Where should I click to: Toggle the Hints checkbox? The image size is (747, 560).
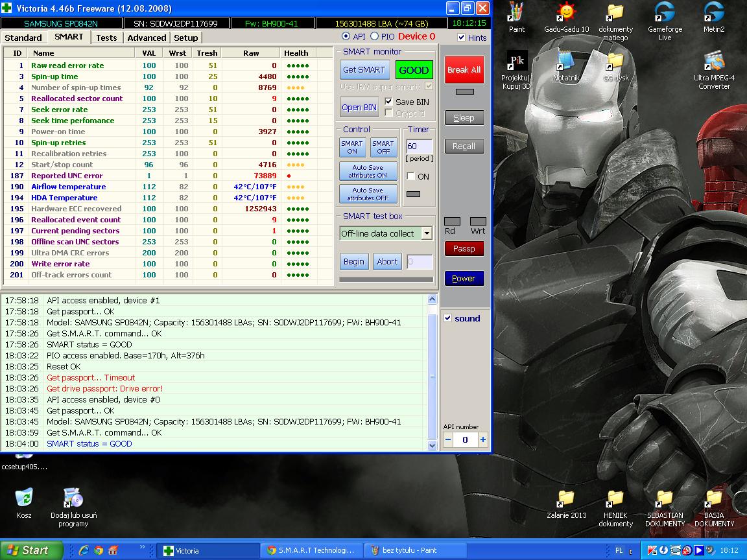tap(461, 37)
